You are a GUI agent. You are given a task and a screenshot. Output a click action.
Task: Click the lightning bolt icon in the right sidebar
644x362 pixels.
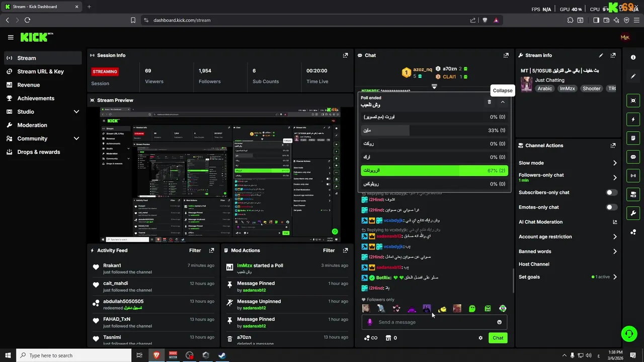(x=633, y=120)
